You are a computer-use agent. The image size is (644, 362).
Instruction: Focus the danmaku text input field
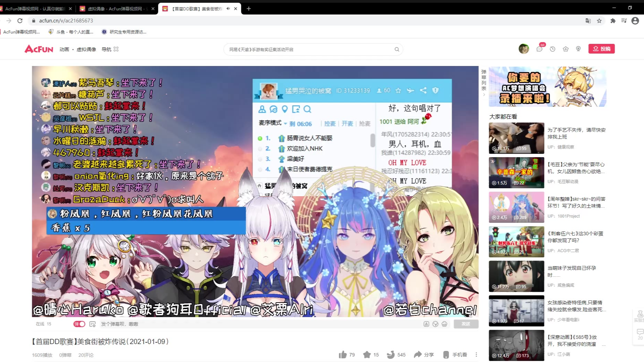pyautogui.click(x=260, y=324)
